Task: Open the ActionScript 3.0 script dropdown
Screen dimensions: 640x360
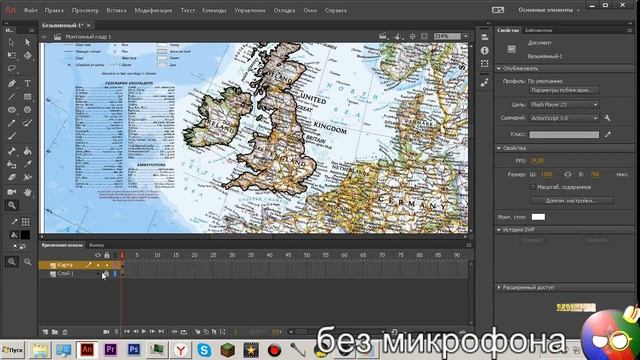Action: (x=564, y=118)
